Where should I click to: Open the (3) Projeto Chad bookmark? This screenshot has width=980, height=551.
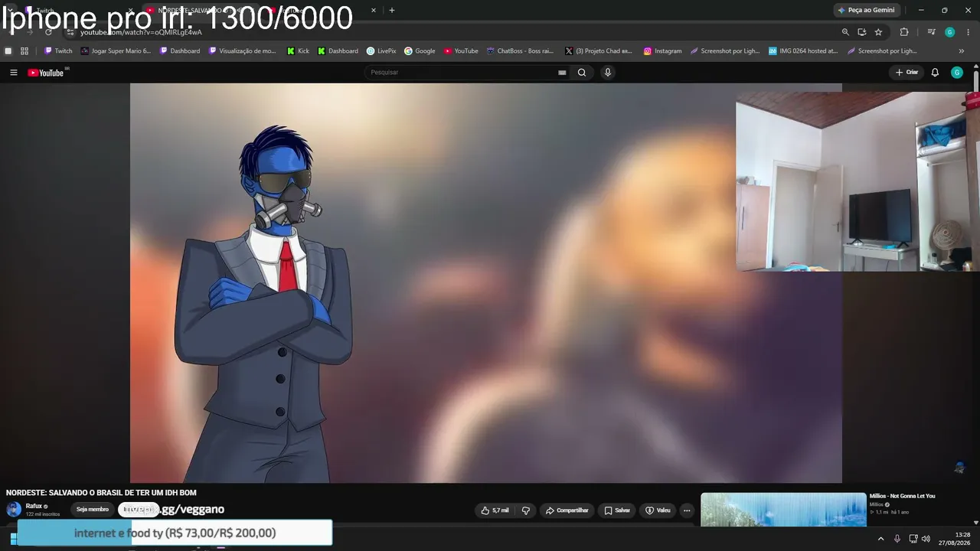tap(599, 51)
